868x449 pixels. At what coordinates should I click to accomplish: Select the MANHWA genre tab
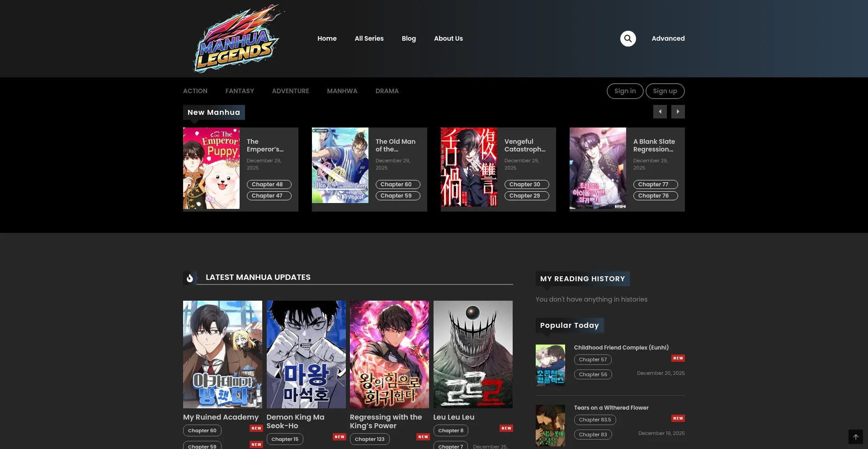tap(342, 91)
